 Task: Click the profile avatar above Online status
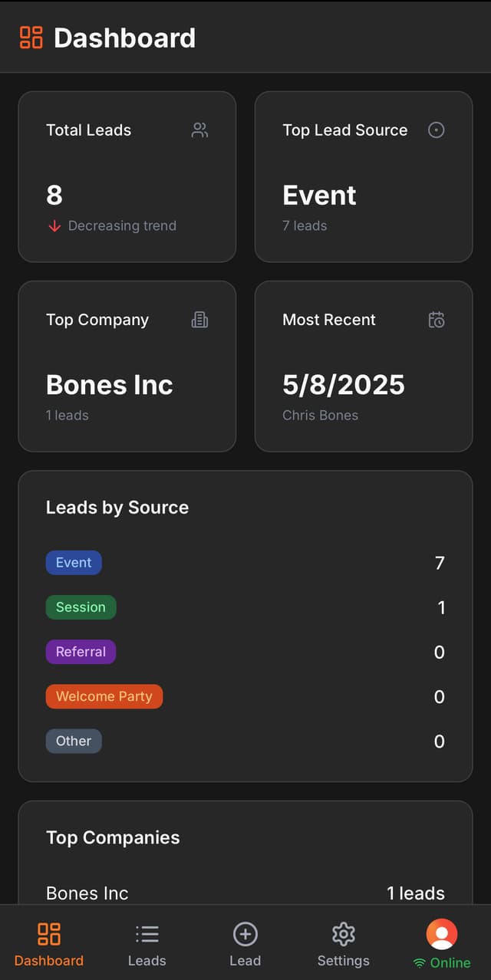[x=441, y=934]
